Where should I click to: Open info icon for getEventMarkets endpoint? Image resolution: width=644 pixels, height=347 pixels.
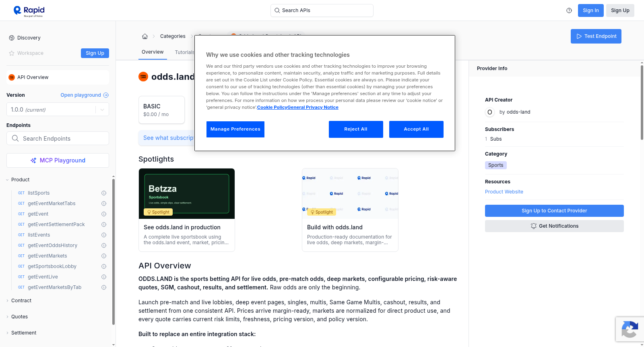coord(104,256)
